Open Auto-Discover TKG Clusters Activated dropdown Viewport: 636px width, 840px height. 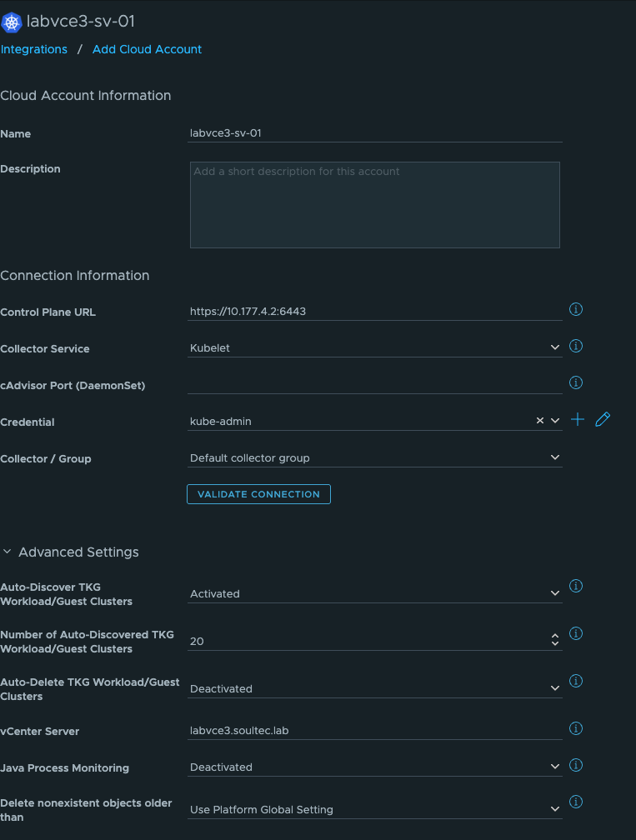tap(374, 593)
